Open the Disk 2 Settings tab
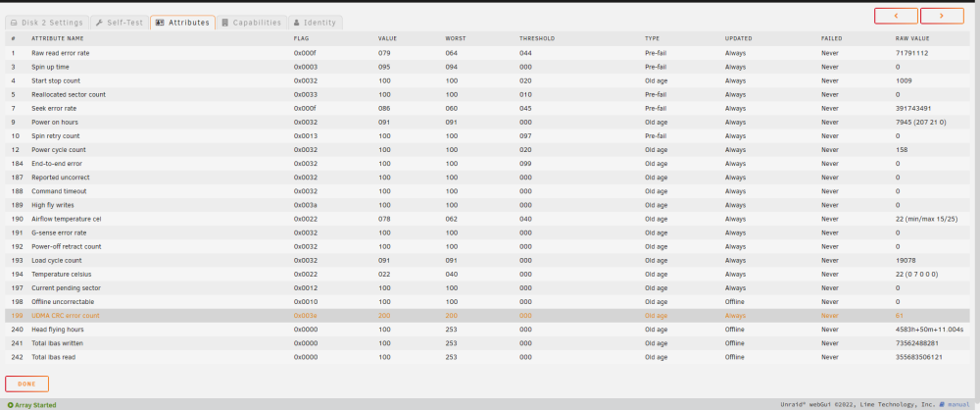 point(47,23)
